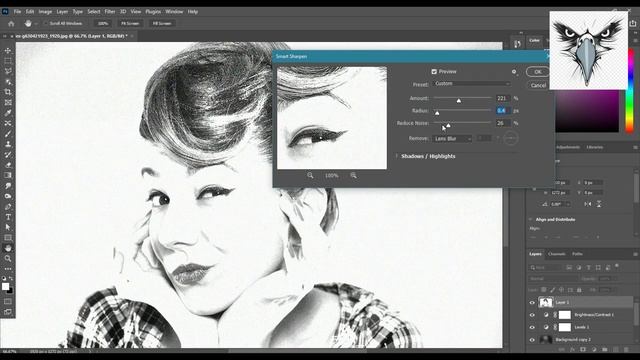
Task: Select the Lasso tool
Action: tap(8, 71)
